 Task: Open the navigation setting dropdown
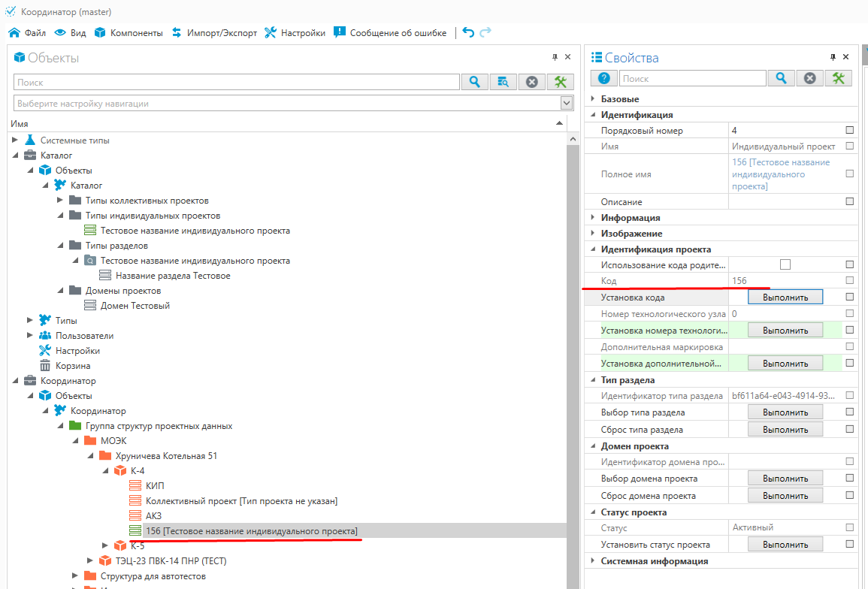tap(567, 103)
